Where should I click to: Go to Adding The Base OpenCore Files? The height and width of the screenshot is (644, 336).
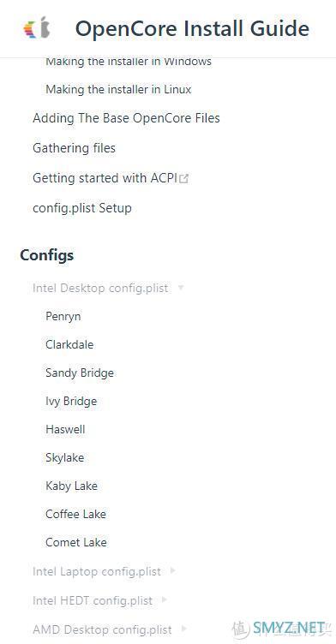[126, 118]
